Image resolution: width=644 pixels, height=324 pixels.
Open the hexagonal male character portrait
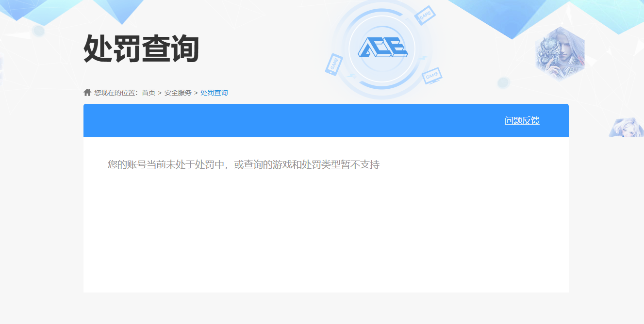coord(560,51)
